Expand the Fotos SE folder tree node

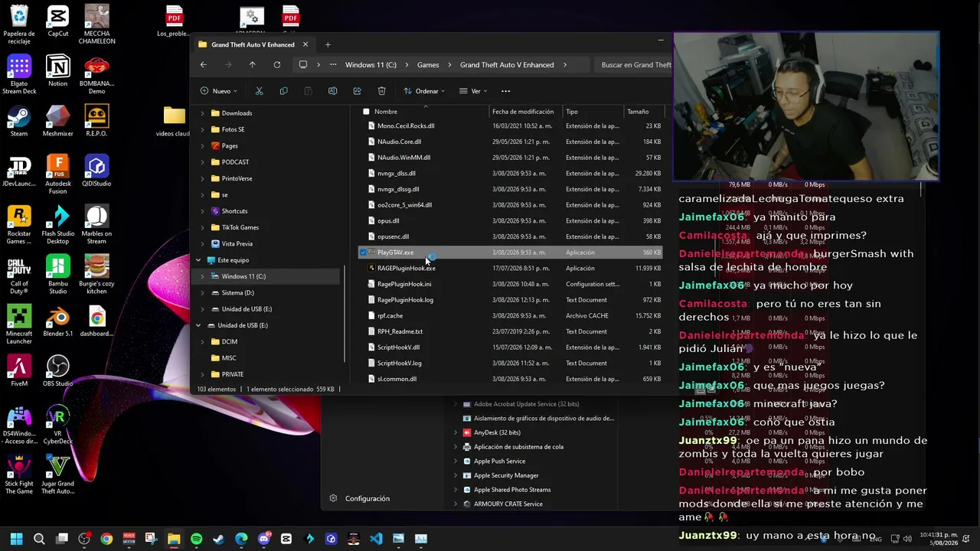[x=202, y=129]
